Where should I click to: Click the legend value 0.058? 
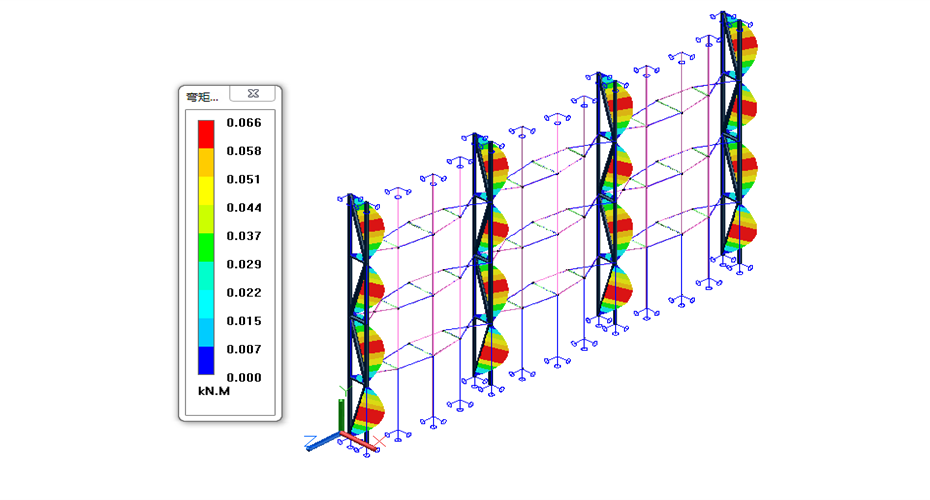244,151
